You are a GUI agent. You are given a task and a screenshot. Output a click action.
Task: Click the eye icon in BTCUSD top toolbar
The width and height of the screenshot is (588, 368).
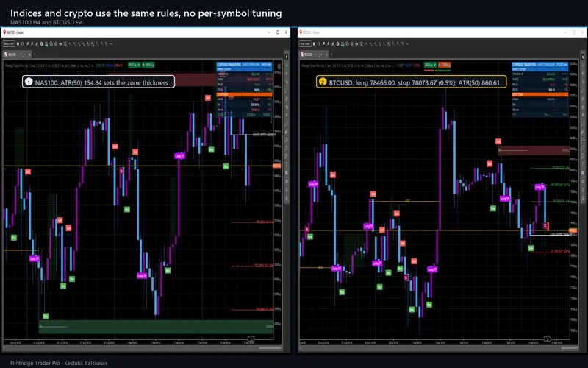(356, 44)
